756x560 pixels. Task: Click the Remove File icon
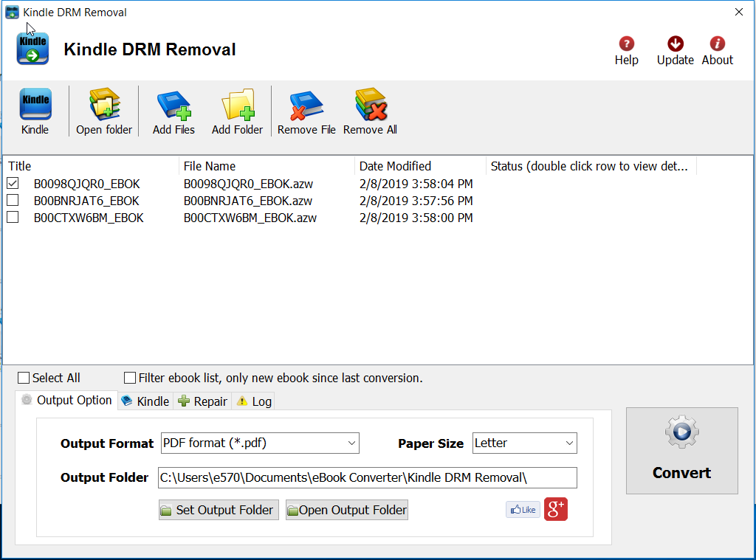pyautogui.click(x=306, y=105)
